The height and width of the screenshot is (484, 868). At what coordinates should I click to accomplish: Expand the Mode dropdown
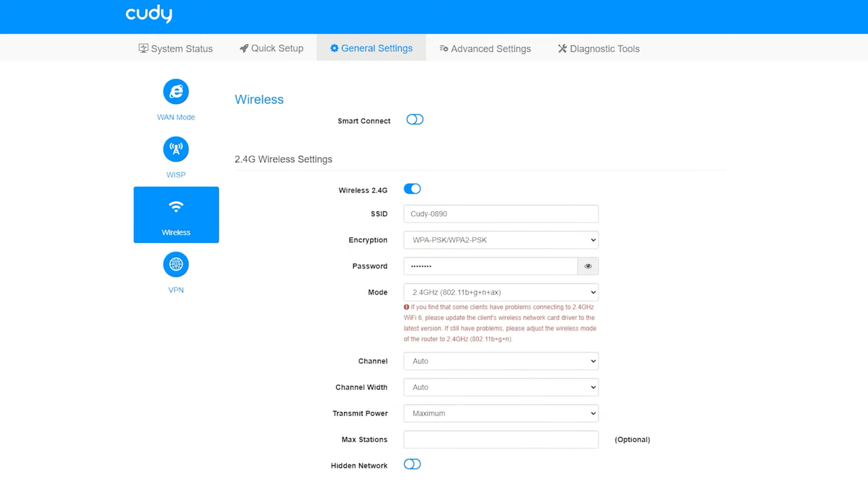pos(501,292)
